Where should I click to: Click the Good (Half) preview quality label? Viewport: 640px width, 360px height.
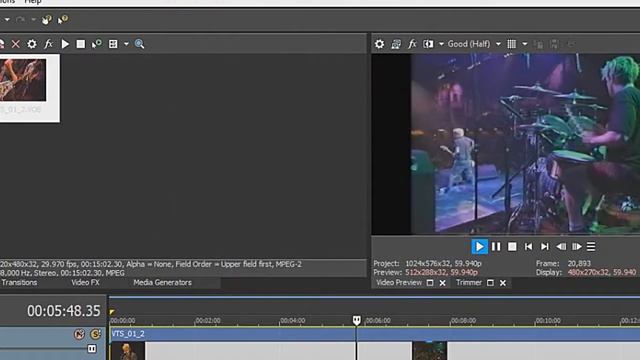coord(469,44)
